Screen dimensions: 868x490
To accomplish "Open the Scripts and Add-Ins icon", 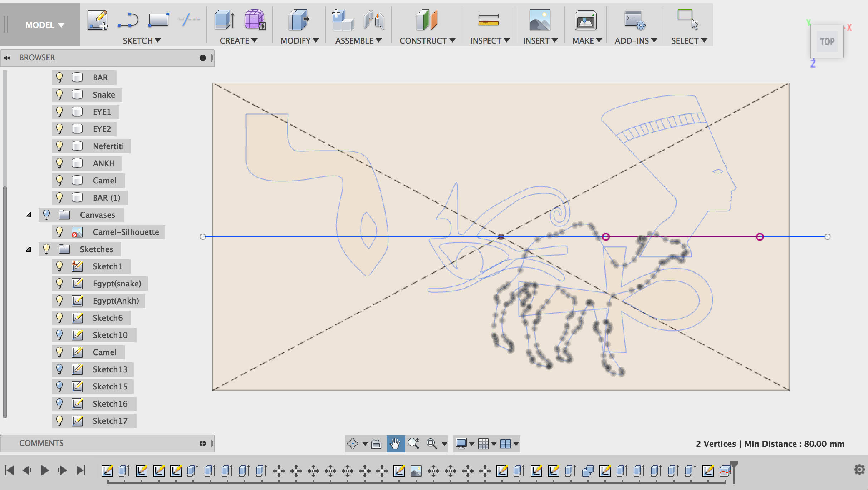I will tap(632, 20).
